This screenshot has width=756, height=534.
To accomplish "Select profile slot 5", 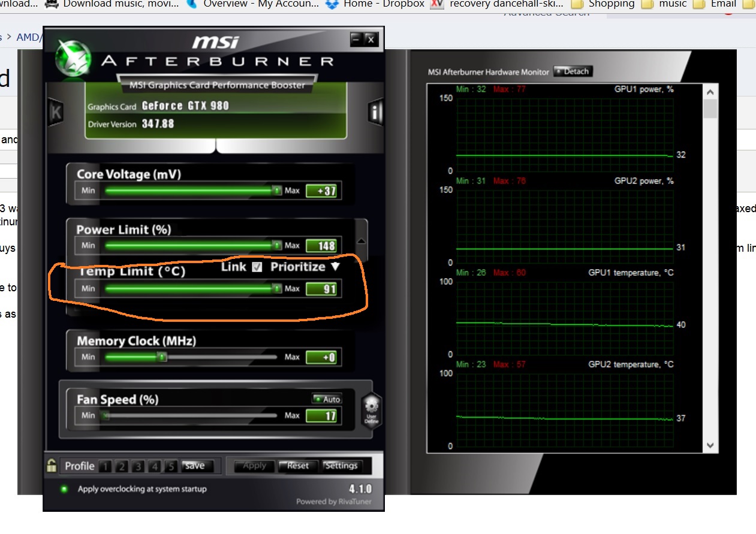I will click(x=171, y=466).
